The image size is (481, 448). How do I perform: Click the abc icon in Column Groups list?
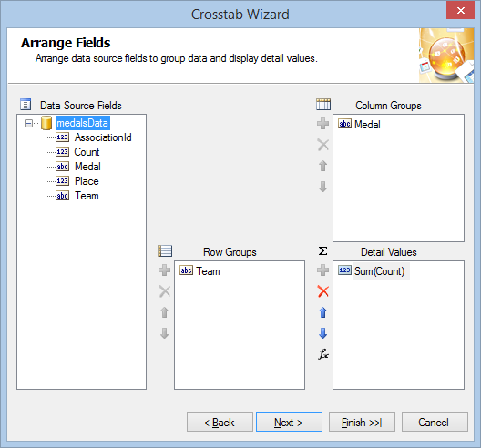coord(344,124)
